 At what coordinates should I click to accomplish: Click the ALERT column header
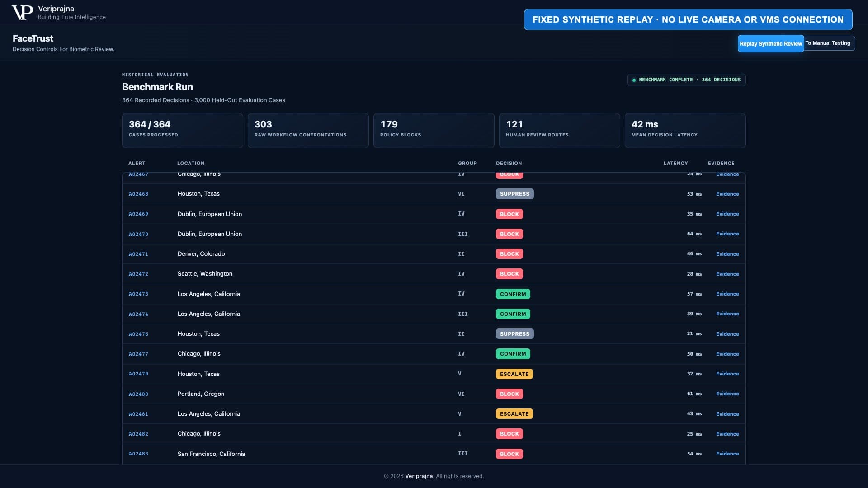[x=137, y=163]
